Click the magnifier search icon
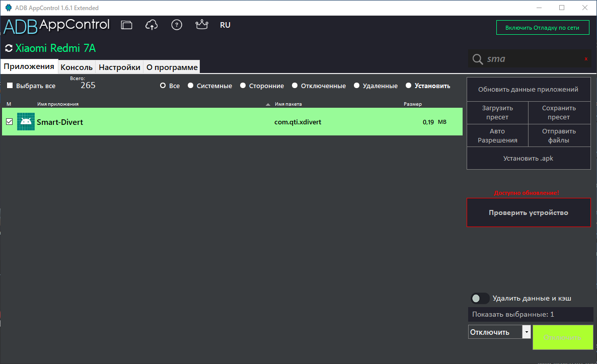 tap(477, 59)
